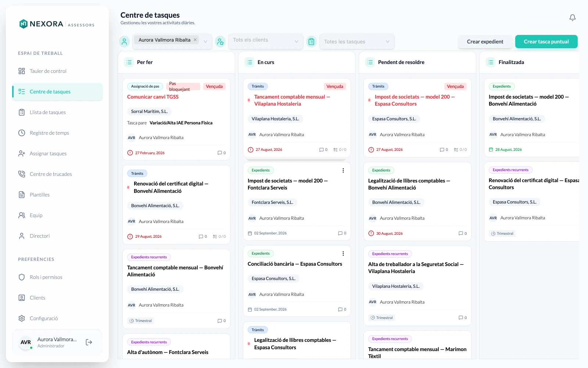Click the comment icon on Legalització Bonvehí Alimentació card
This screenshot has width=588, height=368.
click(x=460, y=233)
